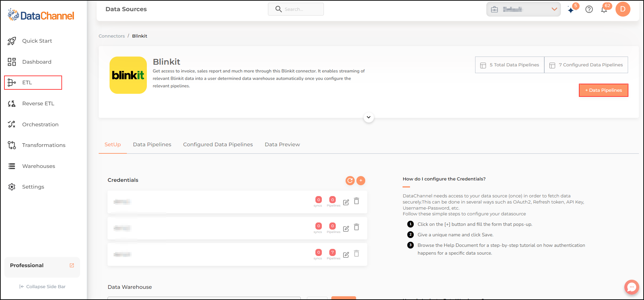Open the Warehouses menu item
Viewport: 644px width, 300px height.
point(38,166)
